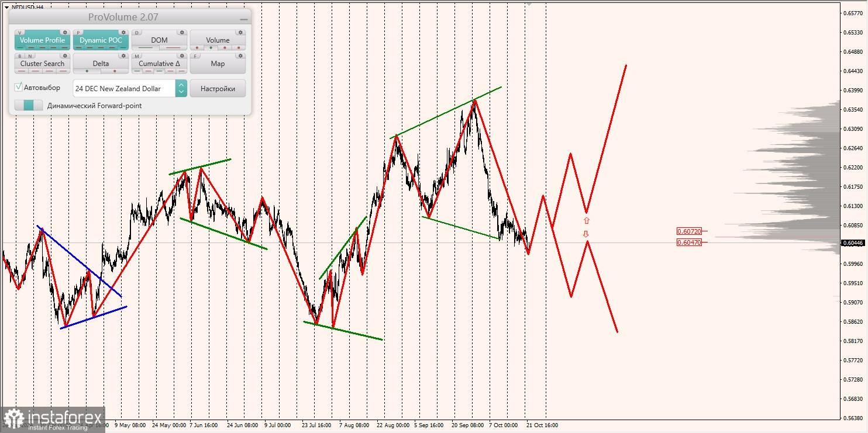Click the up arrow marker on the chart

(587, 221)
